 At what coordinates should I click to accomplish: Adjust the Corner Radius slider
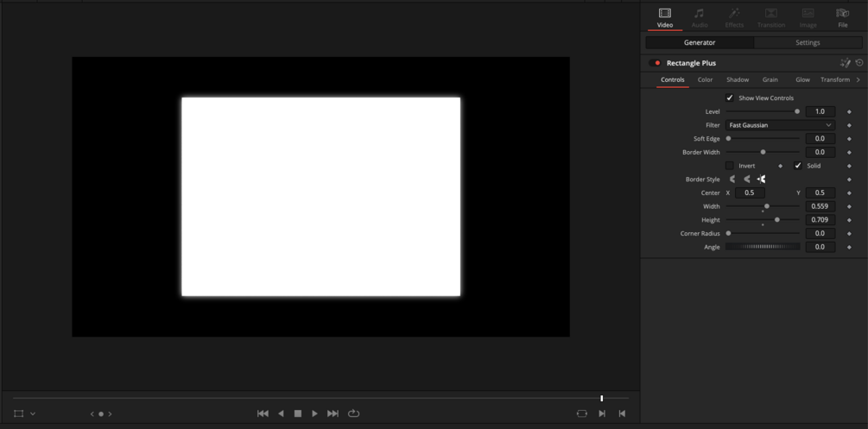point(763,233)
